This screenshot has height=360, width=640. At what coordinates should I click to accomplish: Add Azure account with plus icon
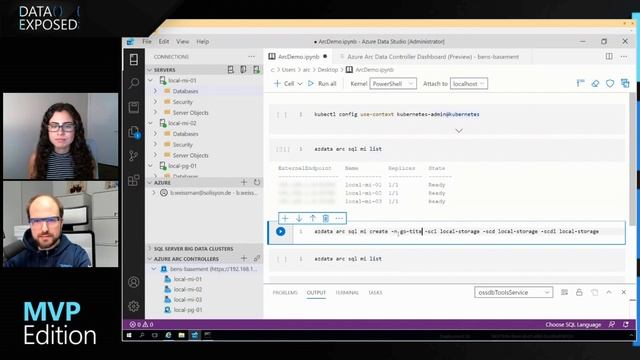244,182
